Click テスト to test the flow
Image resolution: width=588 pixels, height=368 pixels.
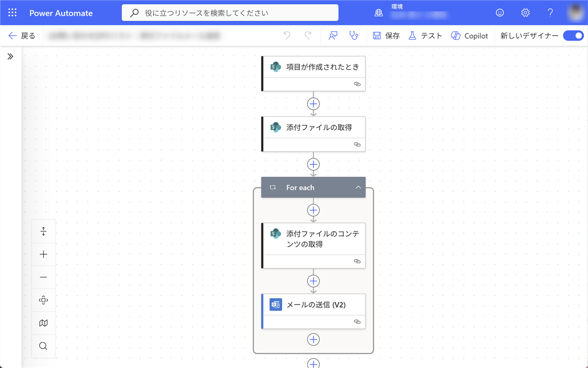[x=425, y=36]
